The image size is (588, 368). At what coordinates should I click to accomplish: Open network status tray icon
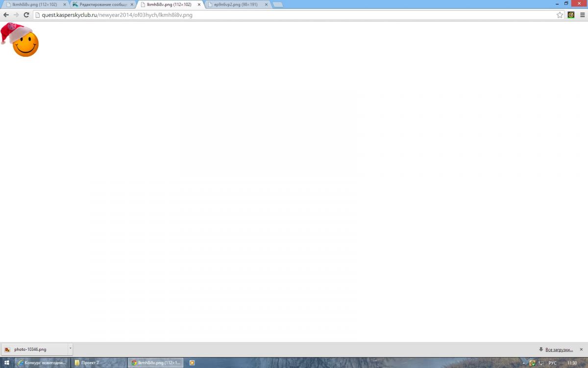(540, 363)
